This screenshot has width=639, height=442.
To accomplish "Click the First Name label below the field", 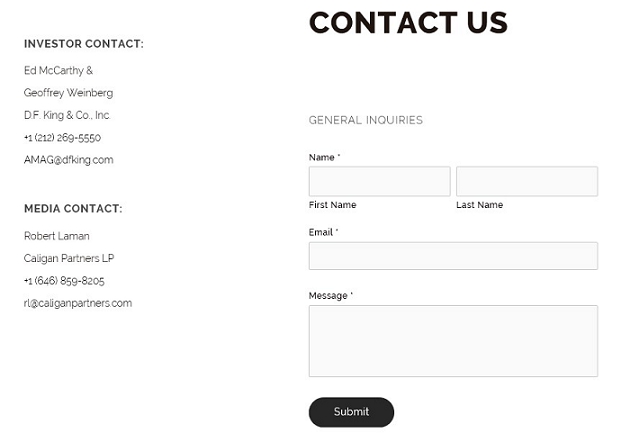I will click(x=333, y=205).
